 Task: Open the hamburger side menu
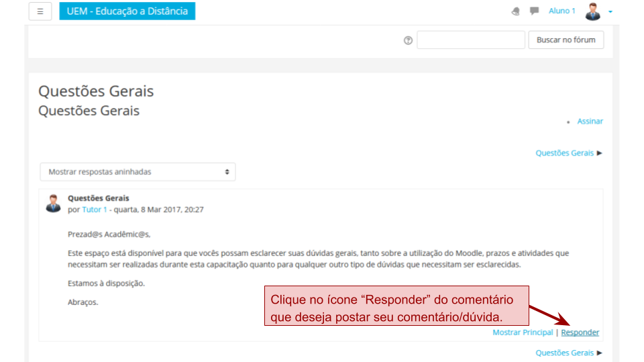click(x=40, y=11)
